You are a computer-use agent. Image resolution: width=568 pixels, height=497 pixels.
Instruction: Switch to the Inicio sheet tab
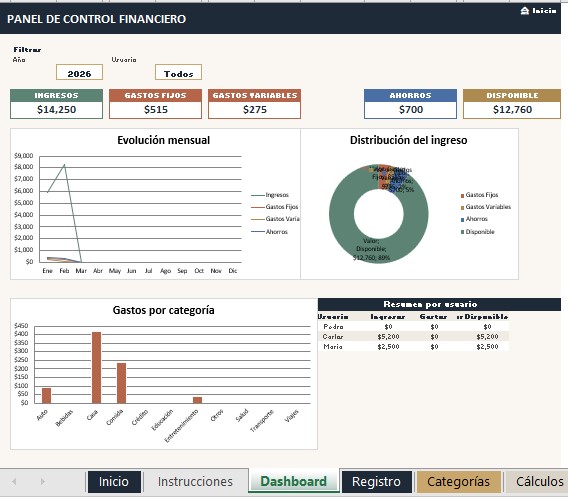[114, 482]
